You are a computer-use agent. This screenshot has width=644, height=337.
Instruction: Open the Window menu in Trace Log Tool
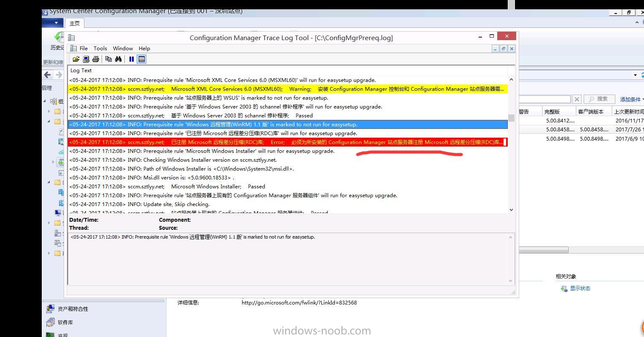123,49
